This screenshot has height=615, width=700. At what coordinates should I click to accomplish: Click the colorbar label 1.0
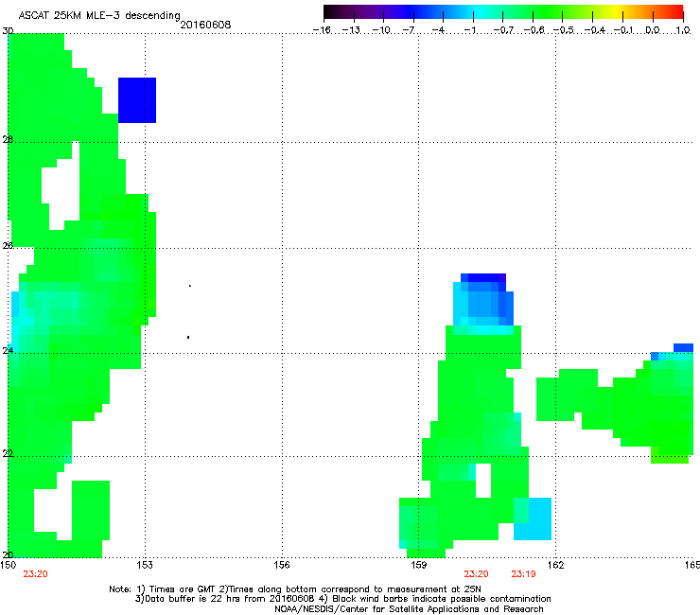pyautogui.click(x=683, y=30)
